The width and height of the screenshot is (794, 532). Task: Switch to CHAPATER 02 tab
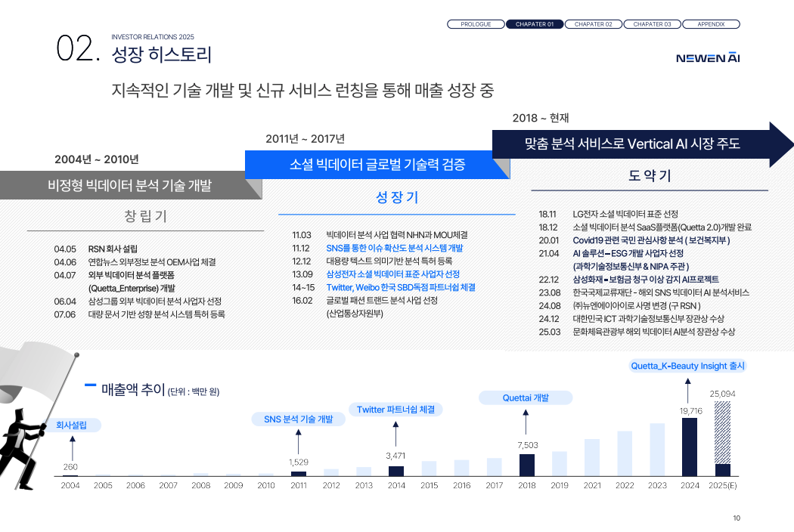tap(593, 24)
